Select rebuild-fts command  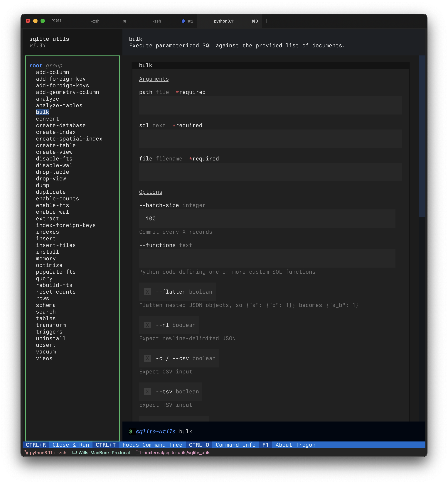point(54,285)
